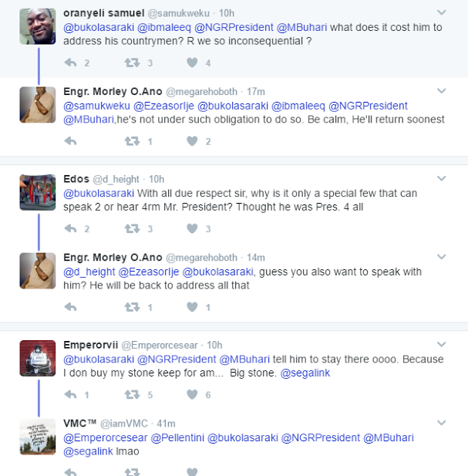Reply to Emperorvii's tweet

pos(70,394)
